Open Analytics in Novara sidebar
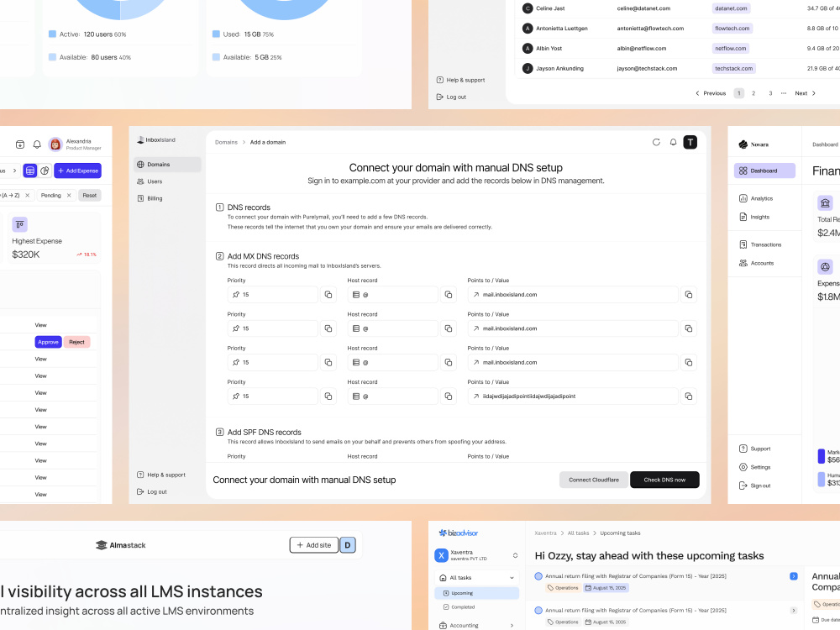This screenshot has width=840, height=630. point(756,199)
